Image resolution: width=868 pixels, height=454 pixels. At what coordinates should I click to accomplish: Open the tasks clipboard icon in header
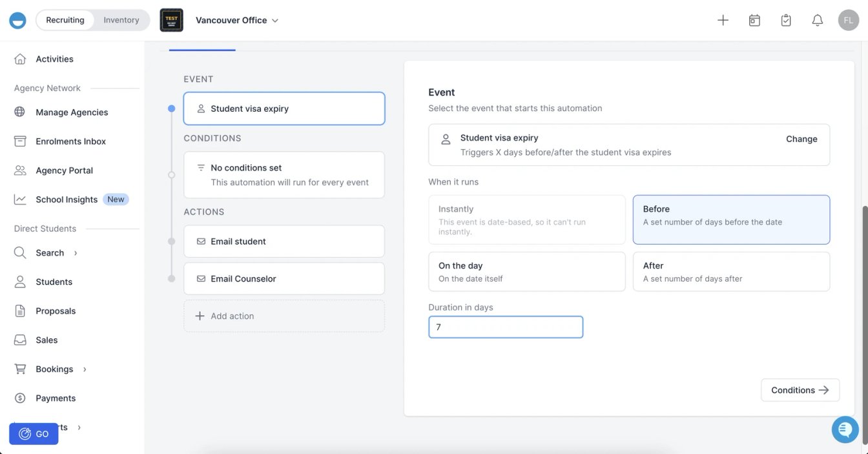(786, 20)
